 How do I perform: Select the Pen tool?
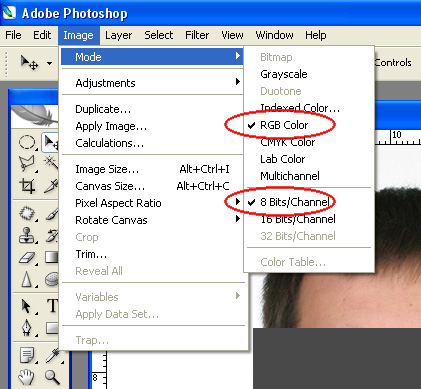point(27,328)
